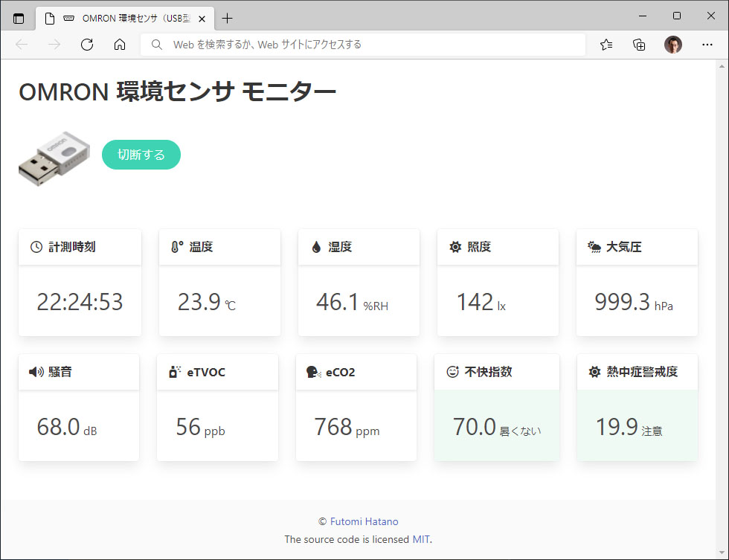Go to browser home page icon

[x=120, y=45]
